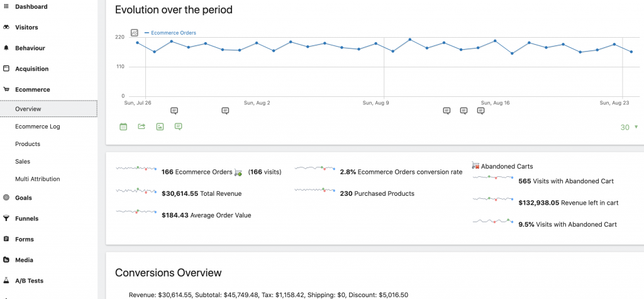This screenshot has width=644, height=299.
Task: Open the Acquisition section
Action: click(x=31, y=69)
